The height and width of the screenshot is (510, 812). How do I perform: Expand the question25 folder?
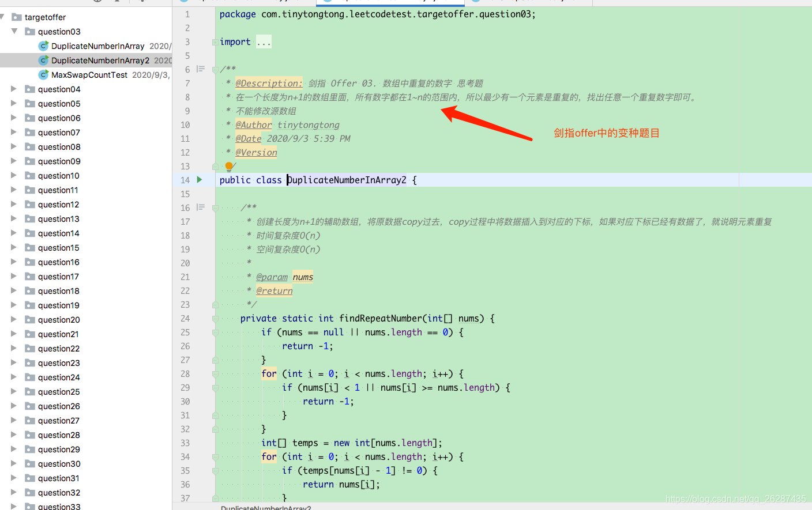pyautogui.click(x=14, y=391)
